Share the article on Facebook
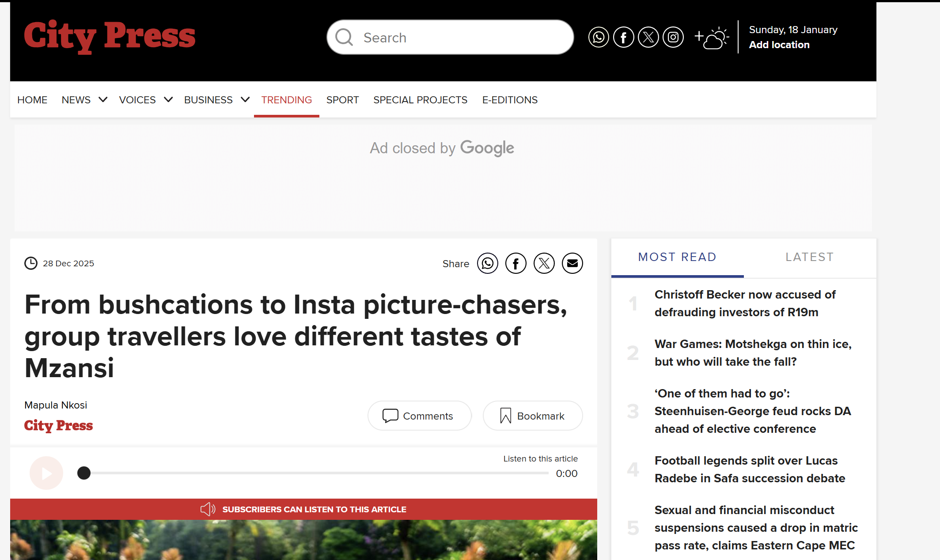Screen dimensions: 940x560 pyautogui.click(x=515, y=264)
